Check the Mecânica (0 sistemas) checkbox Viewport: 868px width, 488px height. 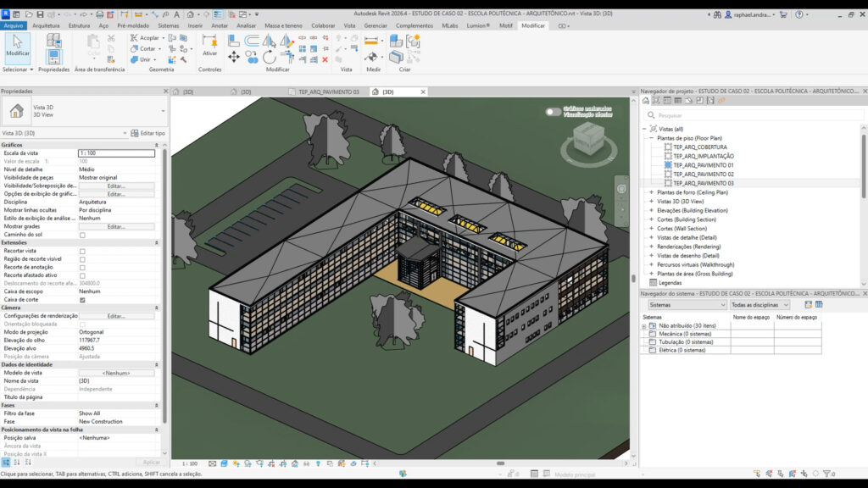pyautogui.click(x=653, y=334)
